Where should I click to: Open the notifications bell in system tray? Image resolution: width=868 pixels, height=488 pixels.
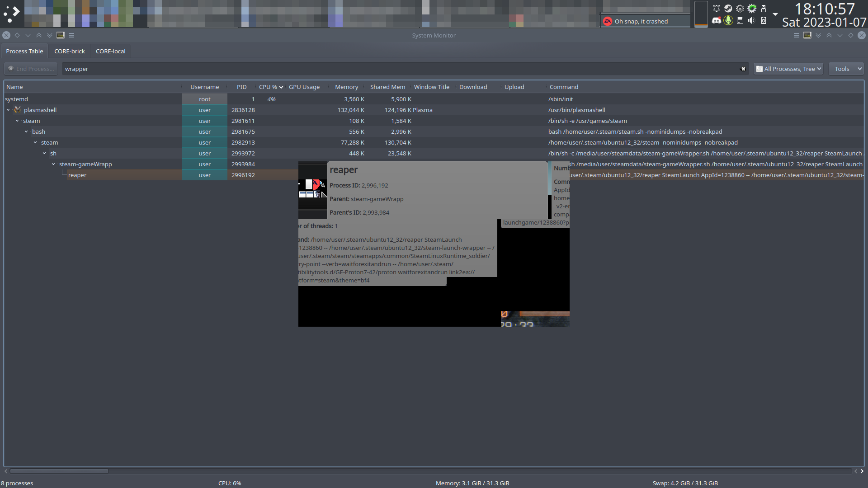(717, 8)
